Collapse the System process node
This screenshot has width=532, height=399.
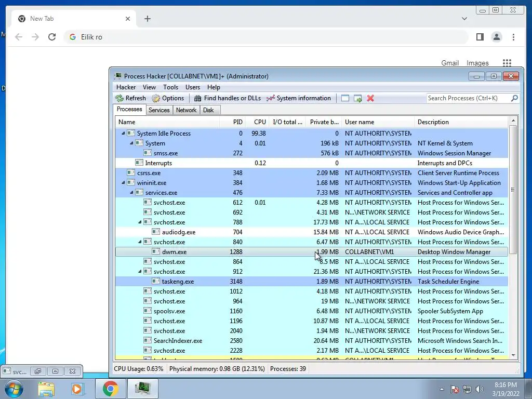point(131,143)
